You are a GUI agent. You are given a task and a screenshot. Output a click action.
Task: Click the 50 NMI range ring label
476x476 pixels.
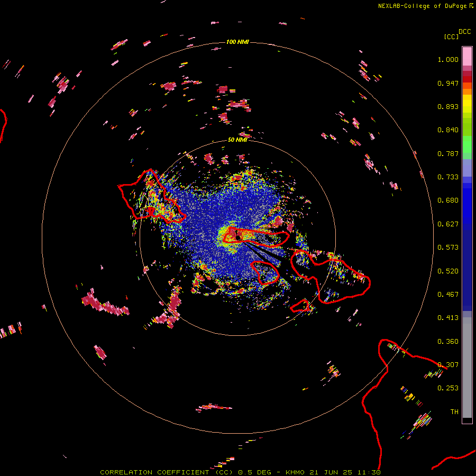(x=237, y=140)
